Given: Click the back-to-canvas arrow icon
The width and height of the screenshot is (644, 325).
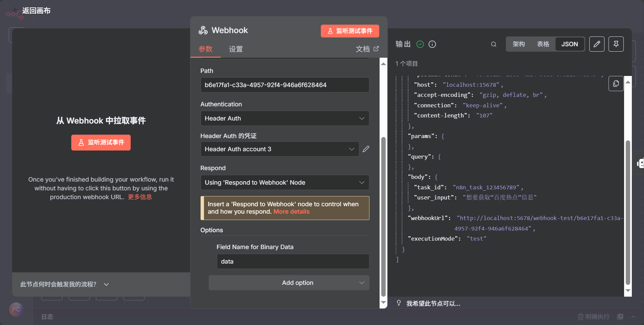Looking at the screenshot, I should tap(16, 9).
